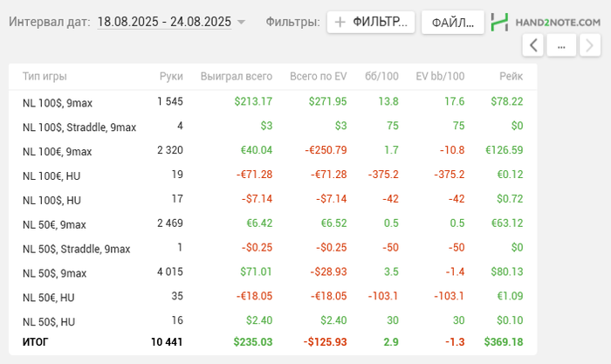
Task: Sort table by Рейк column
Action: [511, 77]
